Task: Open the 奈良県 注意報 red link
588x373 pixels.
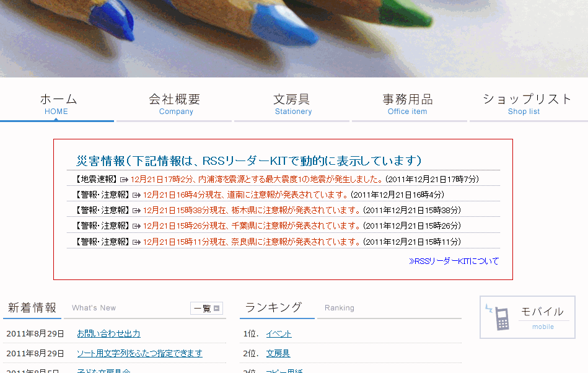Action: (252, 242)
